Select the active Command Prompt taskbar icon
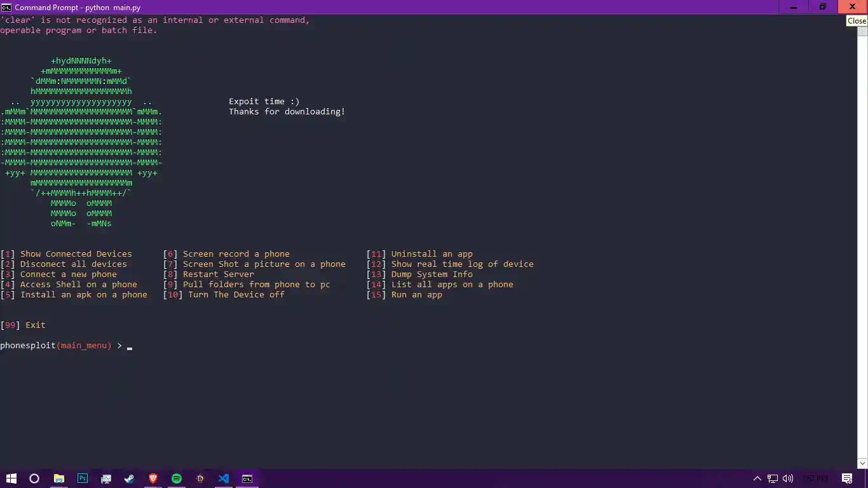This screenshot has width=868, height=488. (x=247, y=478)
